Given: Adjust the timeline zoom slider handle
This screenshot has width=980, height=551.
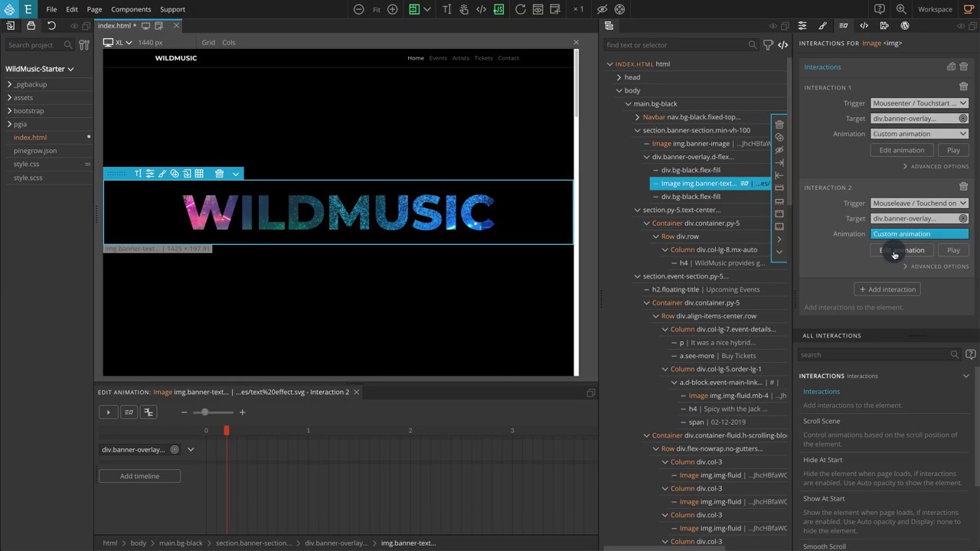Looking at the screenshot, I should click(x=204, y=412).
